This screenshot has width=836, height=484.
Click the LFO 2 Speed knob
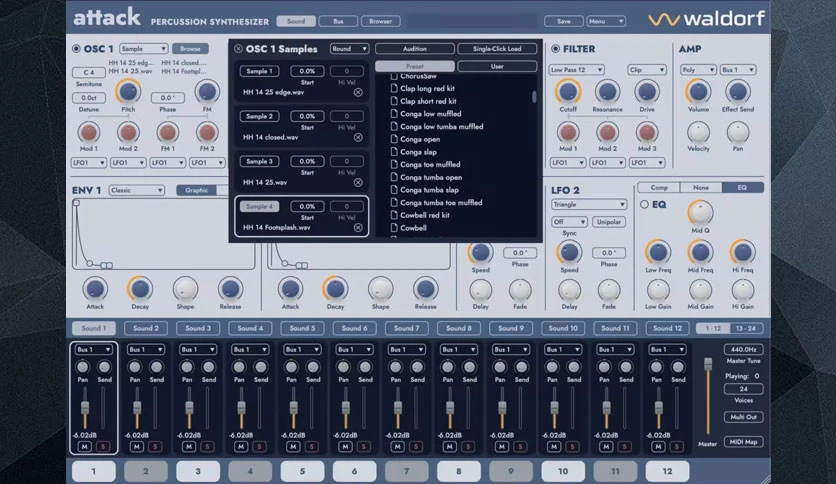(x=569, y=252)
